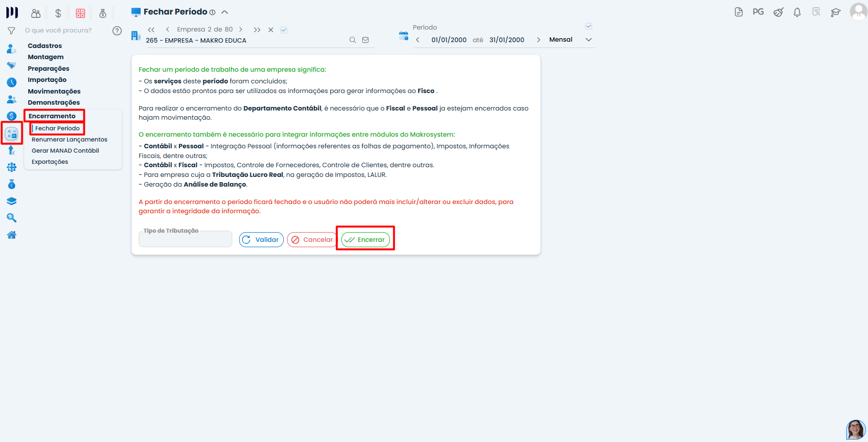Open the user settings sidebar icon
Screen dimensions: 868x442
[12, 48]
